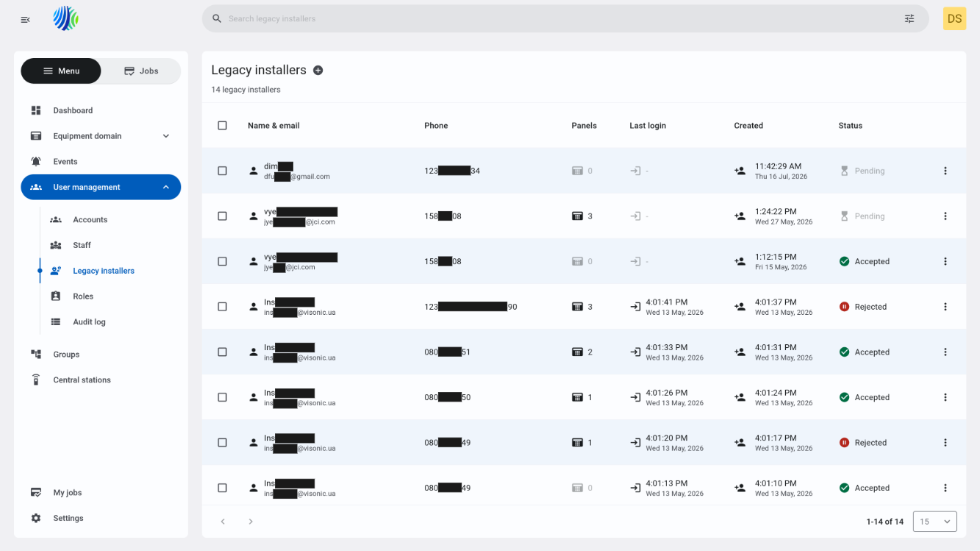Viewport: 980px width, 551px height.
Task: Open the three-dot menu for the 4:01:17 PM row
Action: [x=945, y=443]
